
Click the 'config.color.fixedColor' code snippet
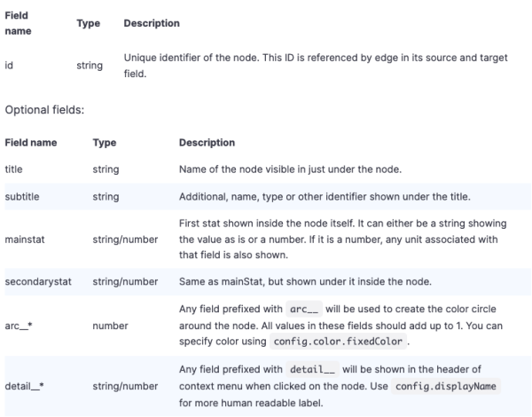click(338, 342)
